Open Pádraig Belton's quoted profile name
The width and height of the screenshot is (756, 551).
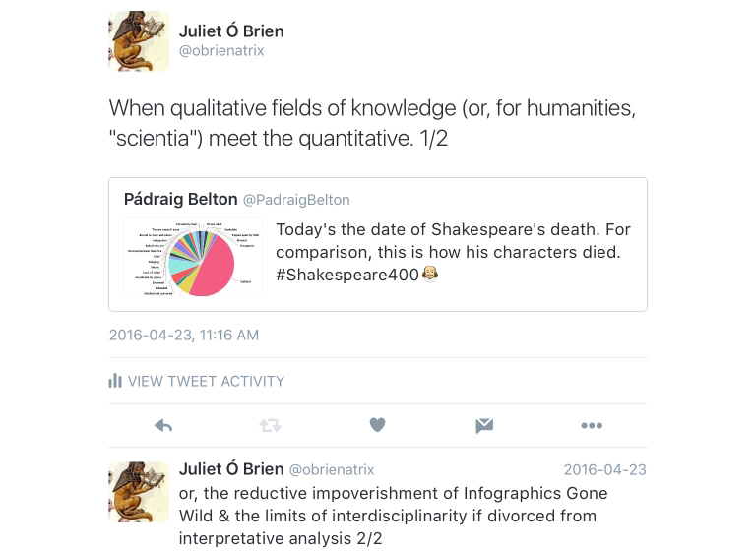click(180, 199)
